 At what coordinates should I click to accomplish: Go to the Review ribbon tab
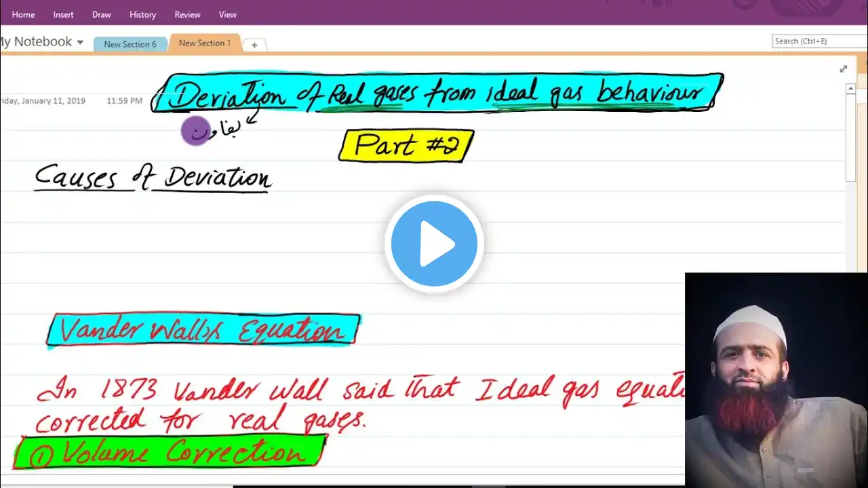click(x=187, y=14)
